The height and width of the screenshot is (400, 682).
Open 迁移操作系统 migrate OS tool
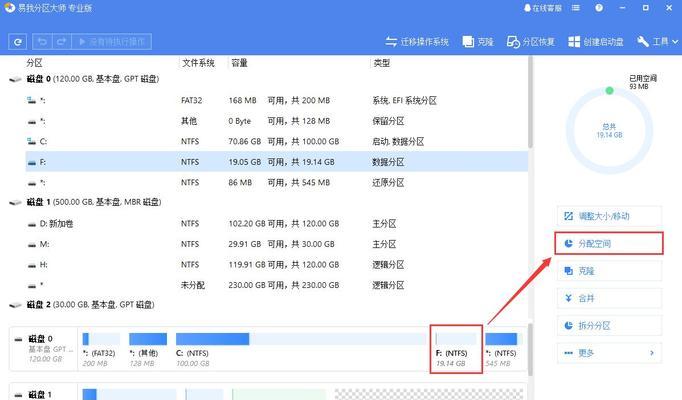(x=417, y=42)
